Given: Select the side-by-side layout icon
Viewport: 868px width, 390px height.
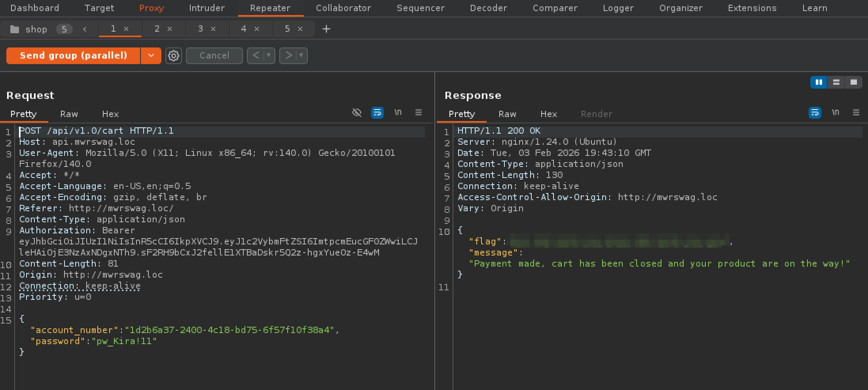Looking at the screenshot, I should [x=819, y=82].
